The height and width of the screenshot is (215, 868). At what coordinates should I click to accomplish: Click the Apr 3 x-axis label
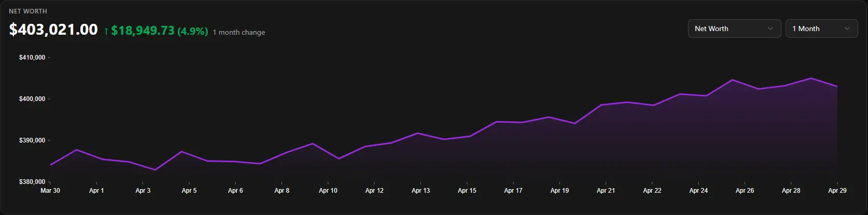click(143, 191)
